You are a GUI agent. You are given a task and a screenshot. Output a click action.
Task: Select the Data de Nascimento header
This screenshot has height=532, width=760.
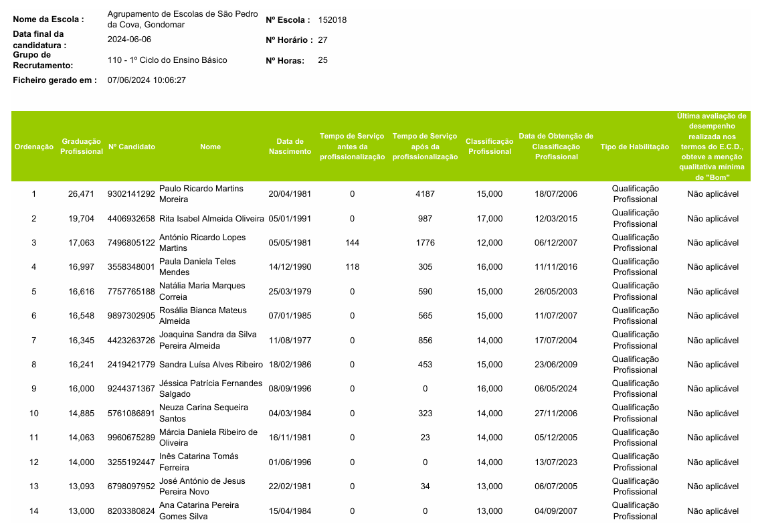(290, 147)
